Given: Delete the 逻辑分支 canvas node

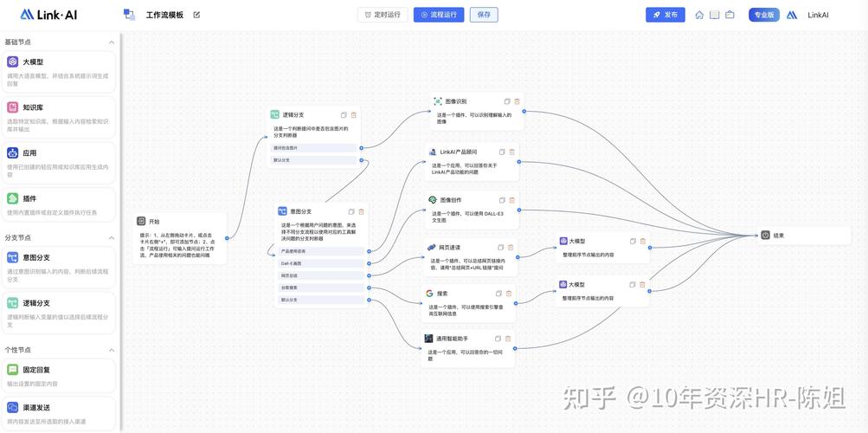Looking at the screenshot, I should click(x=354, y=114).
